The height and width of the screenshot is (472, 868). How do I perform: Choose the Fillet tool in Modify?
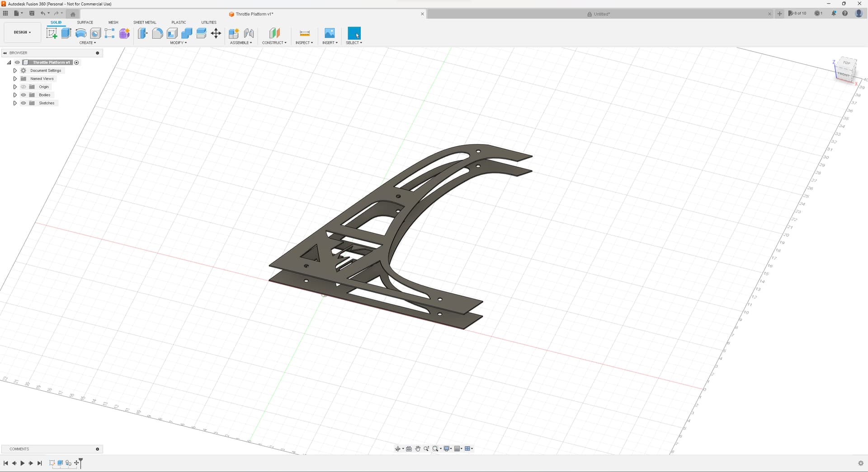(157, 33)
